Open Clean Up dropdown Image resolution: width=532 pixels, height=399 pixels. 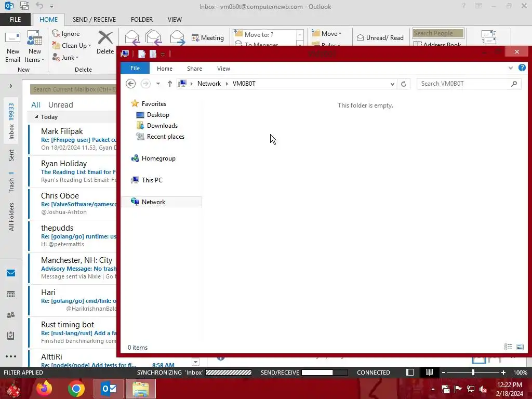pyautogui.click(x=72, y=46)
